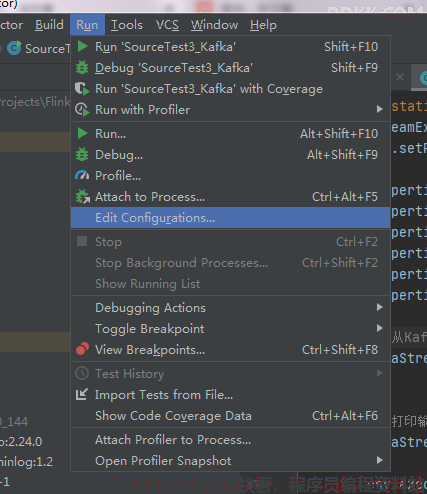Click the bug icon beside Debug...

click(82, 155)
